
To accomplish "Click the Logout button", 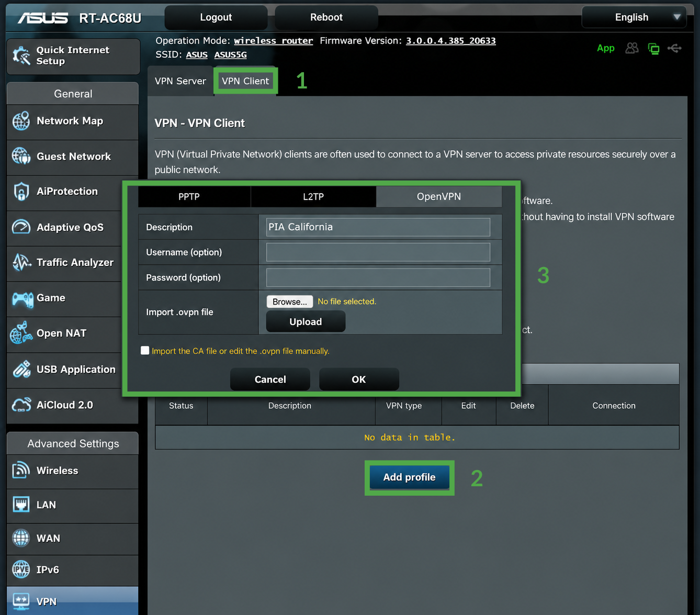I will pos(216,17).
